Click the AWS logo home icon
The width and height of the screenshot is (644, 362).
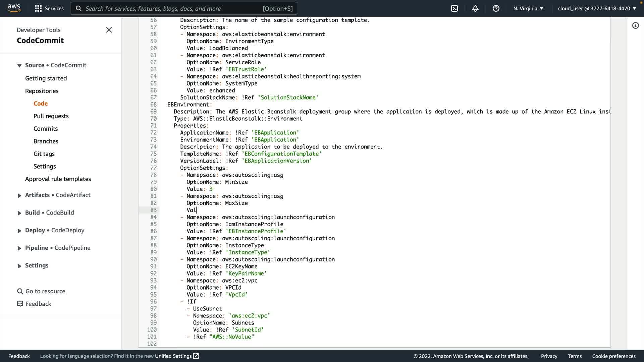(x=14, y=8)
